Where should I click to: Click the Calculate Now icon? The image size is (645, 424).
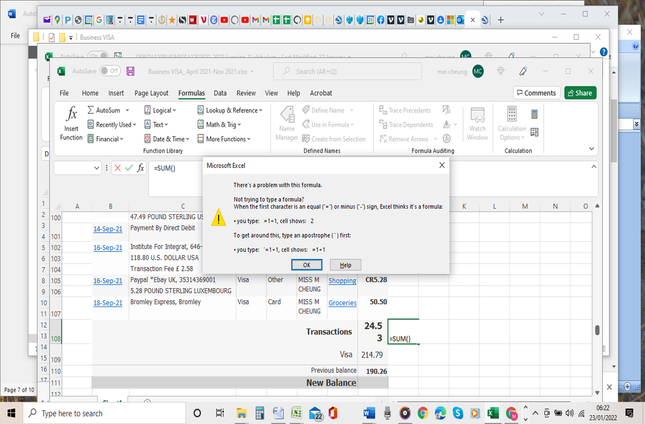coord(534,114)
